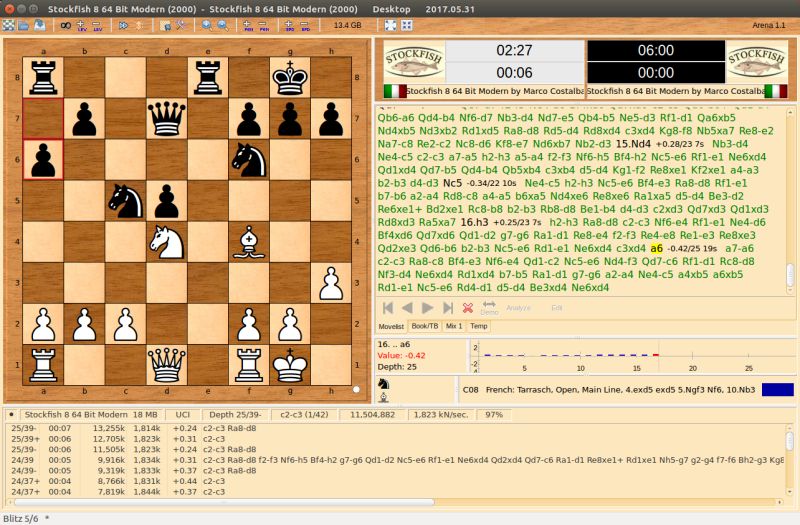The width and height of the screenshot is (800, 525).
Task: Step back one move
Action: coord(407,308)
